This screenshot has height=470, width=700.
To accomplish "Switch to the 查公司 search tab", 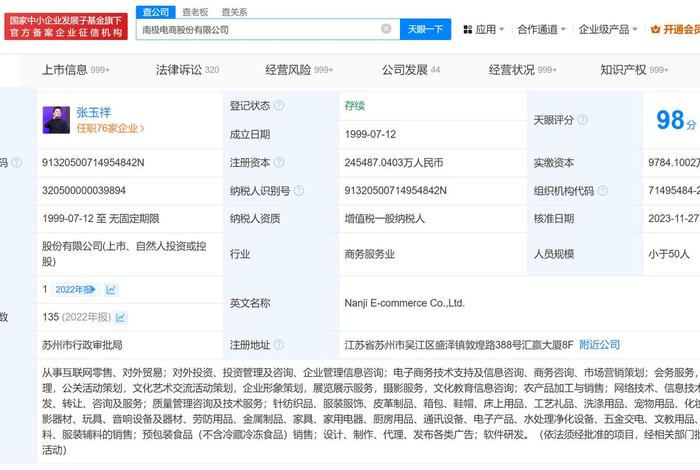I will 155,12.
